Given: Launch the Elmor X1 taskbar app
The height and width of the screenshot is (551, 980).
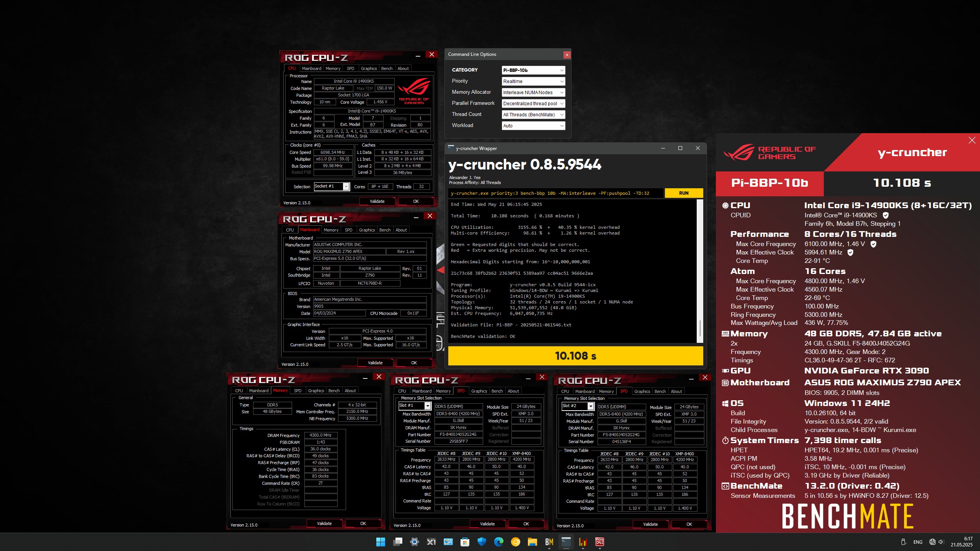Looking at the screenshot, I should click(431, 542).
